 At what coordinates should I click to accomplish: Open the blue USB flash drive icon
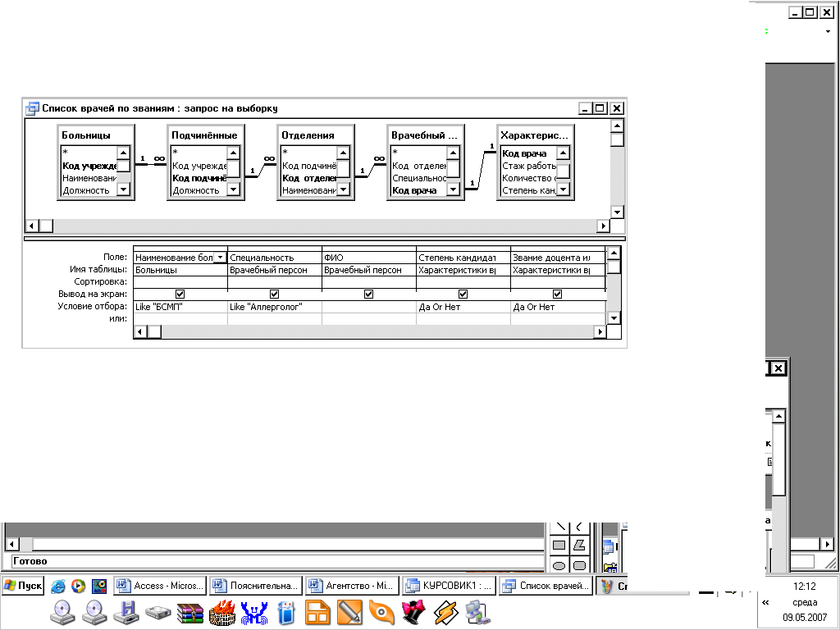[x=286, y=613]
